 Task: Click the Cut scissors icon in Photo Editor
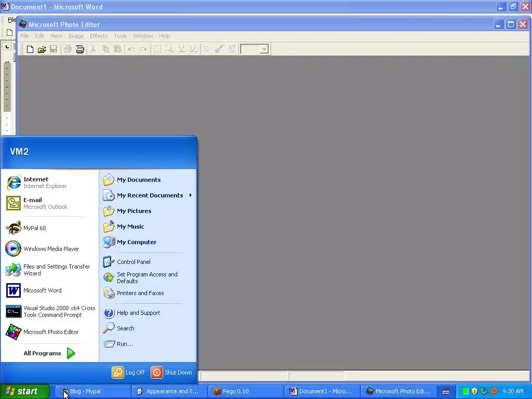coord(93,49)
